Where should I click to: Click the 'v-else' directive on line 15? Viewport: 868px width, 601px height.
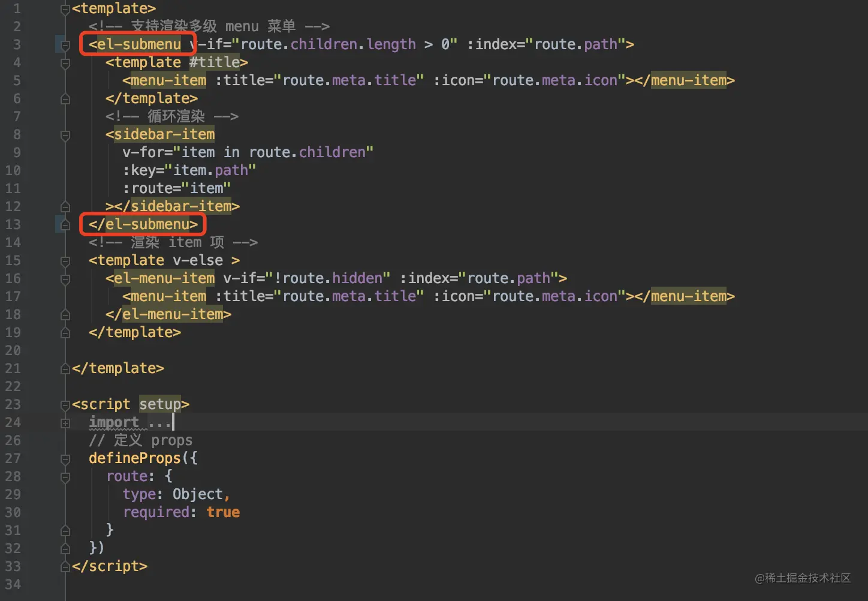(198, 260)
